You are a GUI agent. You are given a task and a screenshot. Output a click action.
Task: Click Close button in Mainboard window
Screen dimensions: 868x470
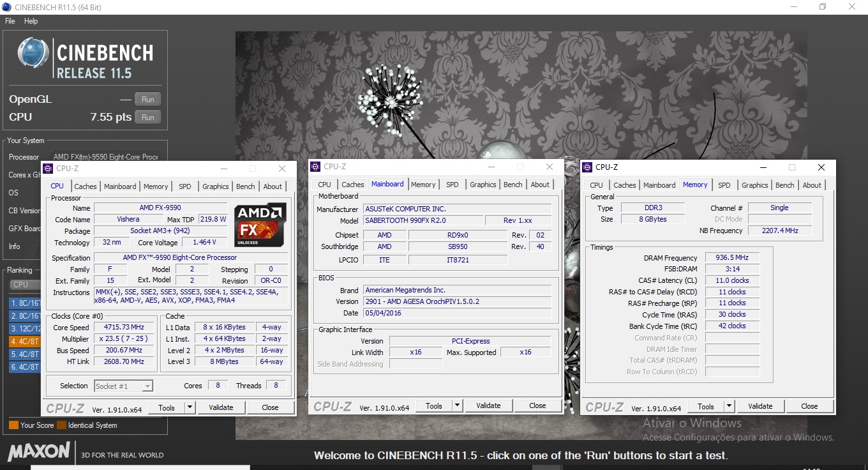click(537, 406)
